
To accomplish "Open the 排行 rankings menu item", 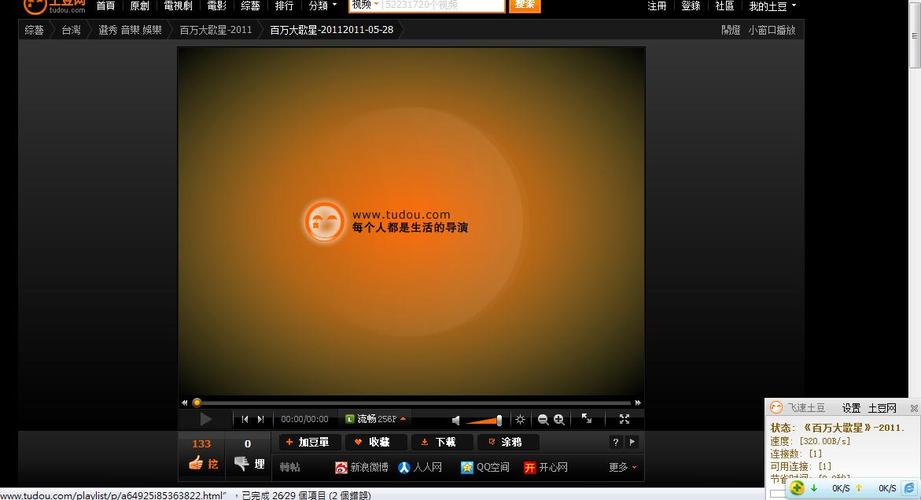I will [284, 6].
